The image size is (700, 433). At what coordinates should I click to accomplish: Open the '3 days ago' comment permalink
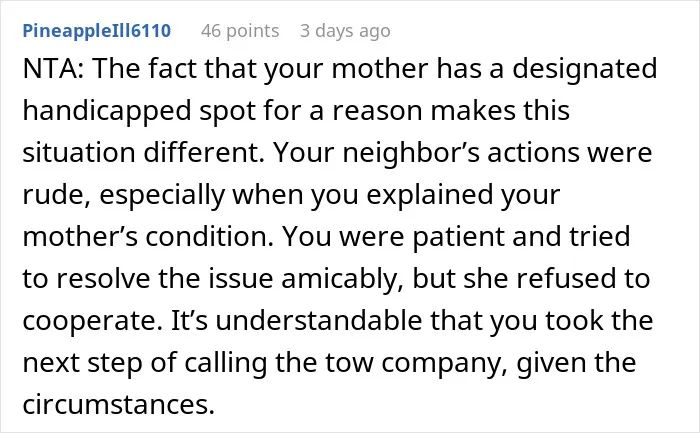click(345, 31)
